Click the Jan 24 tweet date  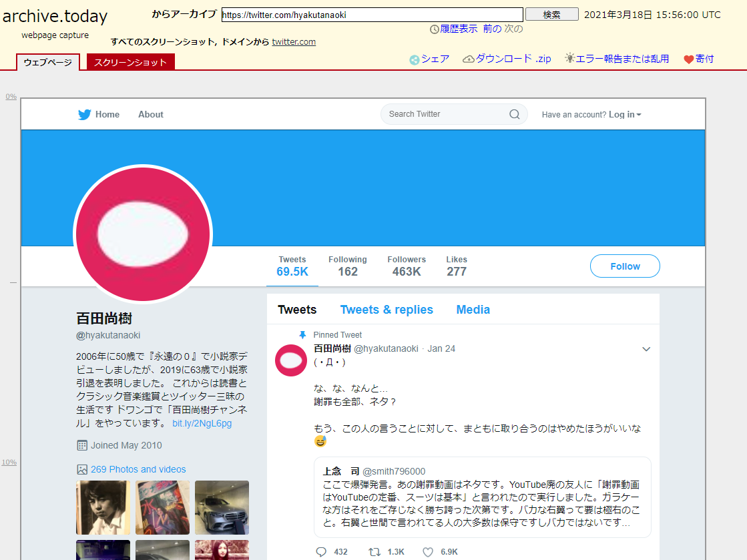(x=441, y=348)
